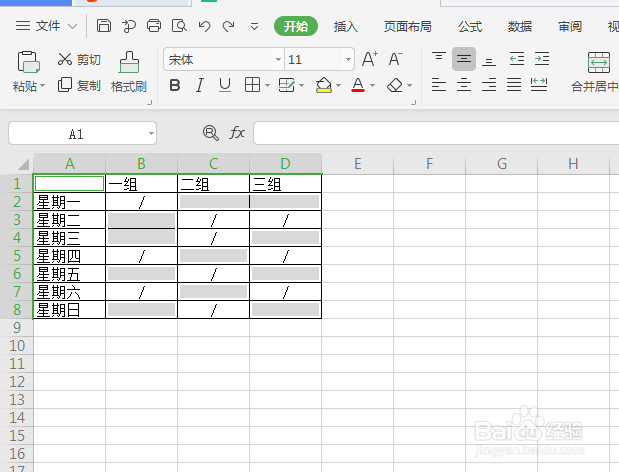Image resolution: width=619 pixels, height=472 pixels.
Task: Redo the last action
Action: click(x=229, y=26)
